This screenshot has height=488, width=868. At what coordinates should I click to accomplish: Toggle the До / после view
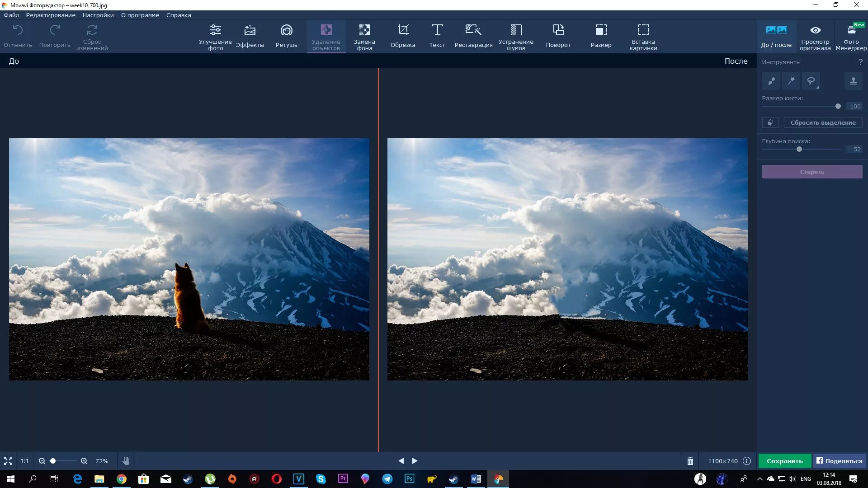(x=776, y=36)
